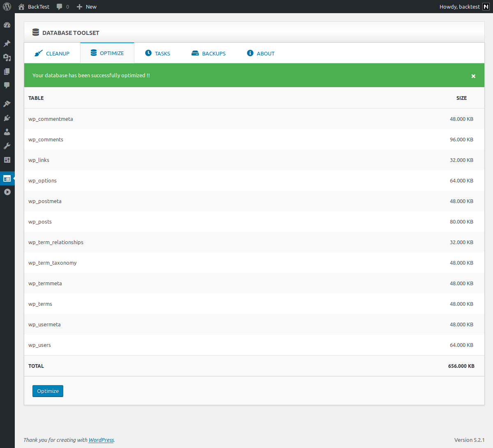This screenshot has height=448, width=493.
Task: Go to Pages via sidebar icon
Action: 7,72
